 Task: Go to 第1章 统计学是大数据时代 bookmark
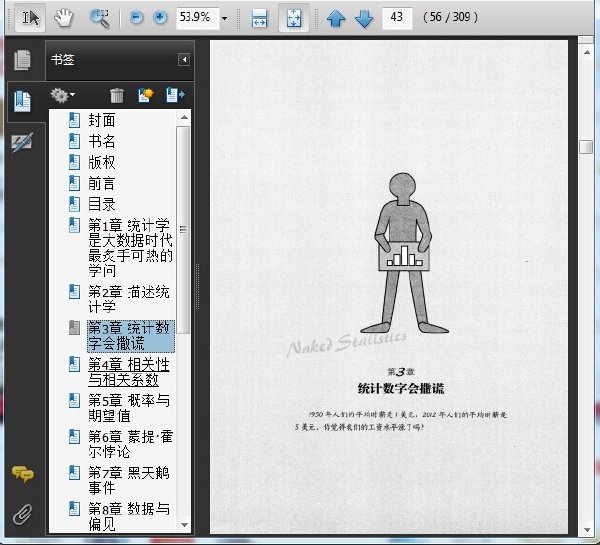[130, 248]
